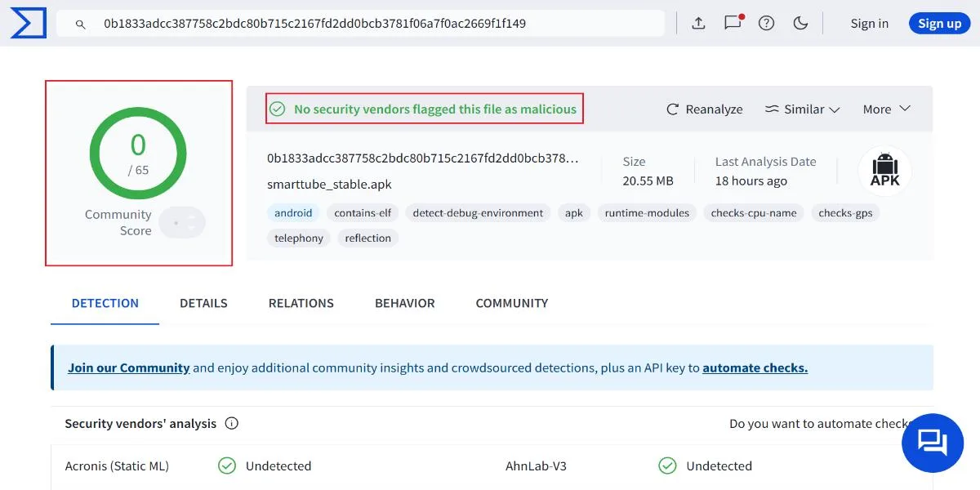Expand the More dropdown

pyautogui.click(x=886, y=109)
